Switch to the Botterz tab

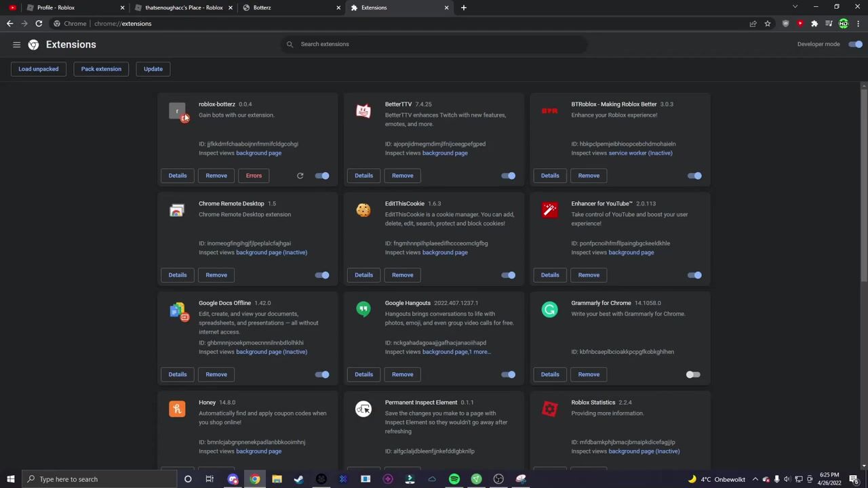(x=291, y=7)
